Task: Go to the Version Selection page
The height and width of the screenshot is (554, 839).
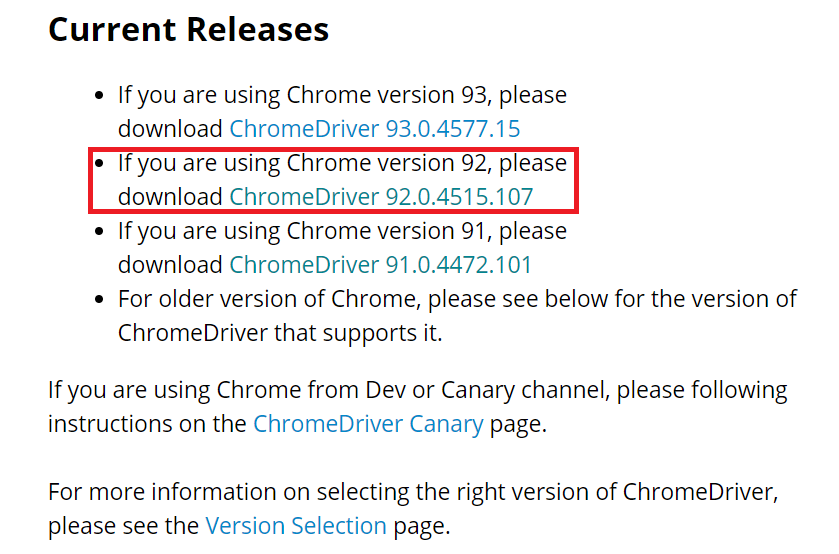Action: coord(295,525)
